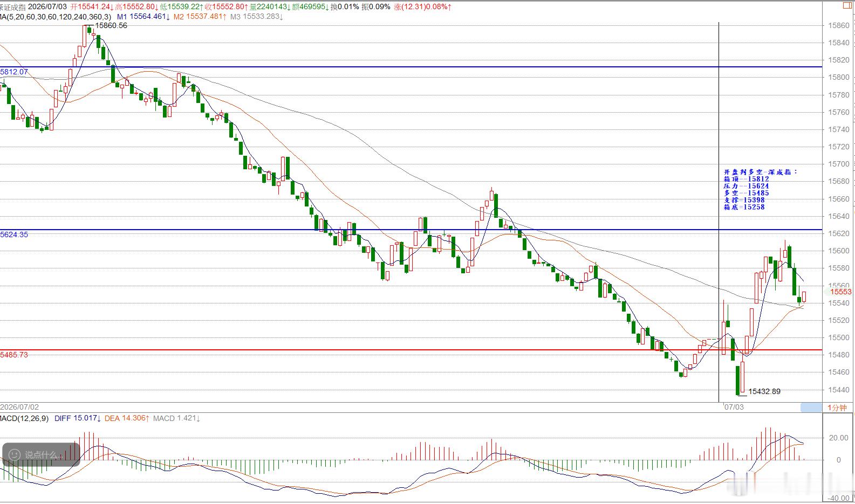Select the M1 15564.461 moving average value
The width and height of the screenshot is (855, 504).
pos(143,17)
